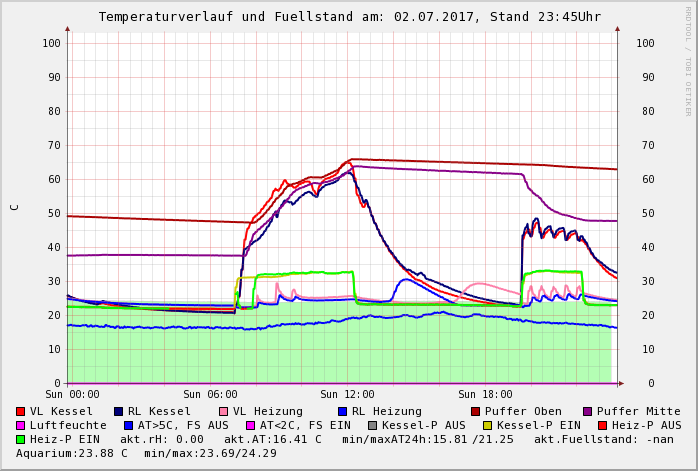This screenshot has height=471, width=698.
Task: Select the 'Luftfeuchte' legend label
Action: click(x=68, y=426)
